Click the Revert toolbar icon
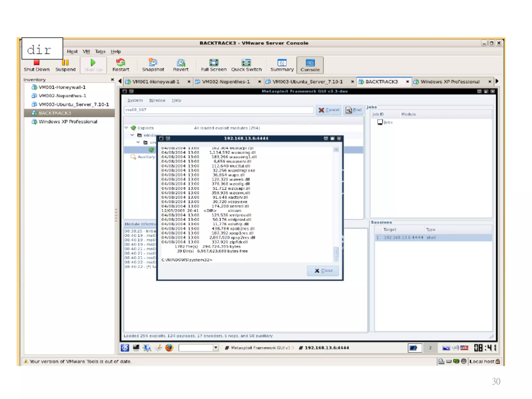 (181, 63)
